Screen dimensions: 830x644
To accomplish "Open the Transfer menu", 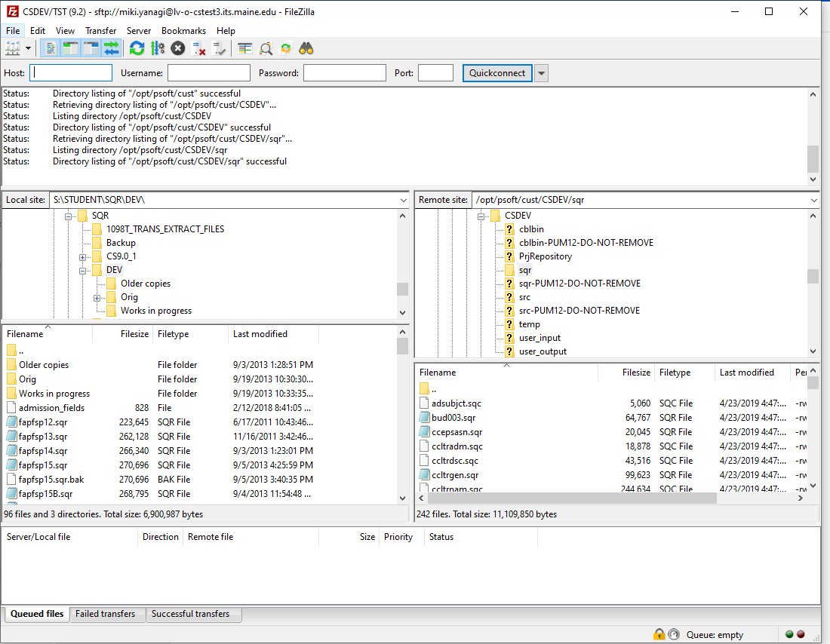I will pos(100,31).
